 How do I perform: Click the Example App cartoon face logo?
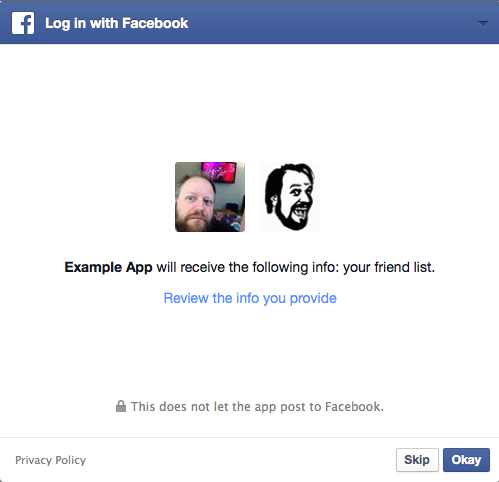pyautogui.click(x=289, y=197)
